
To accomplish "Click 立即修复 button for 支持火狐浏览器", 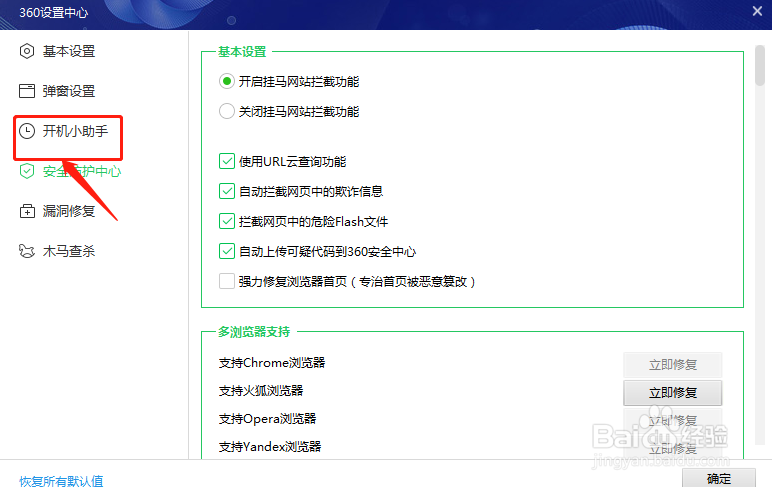I will click(x=673, y=392).
